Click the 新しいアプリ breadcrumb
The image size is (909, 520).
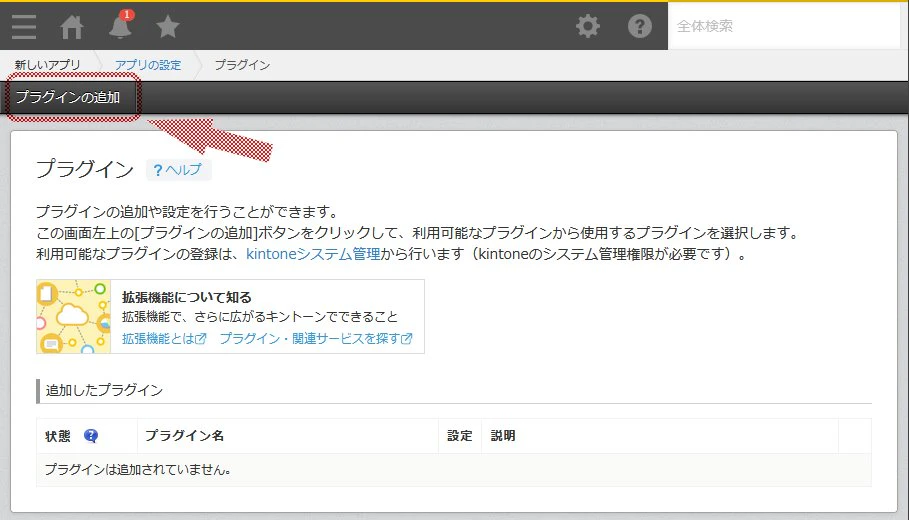[x=48, y=65]
